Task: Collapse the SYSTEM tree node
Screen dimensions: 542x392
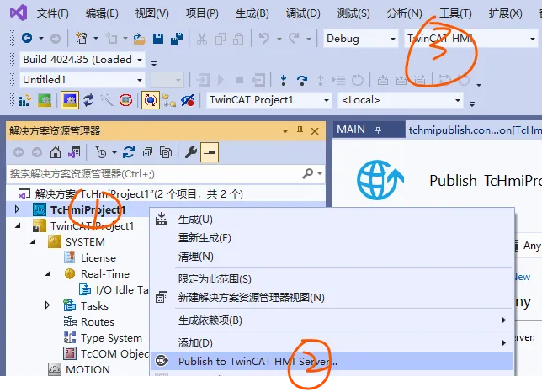Action: coord(33,241)
